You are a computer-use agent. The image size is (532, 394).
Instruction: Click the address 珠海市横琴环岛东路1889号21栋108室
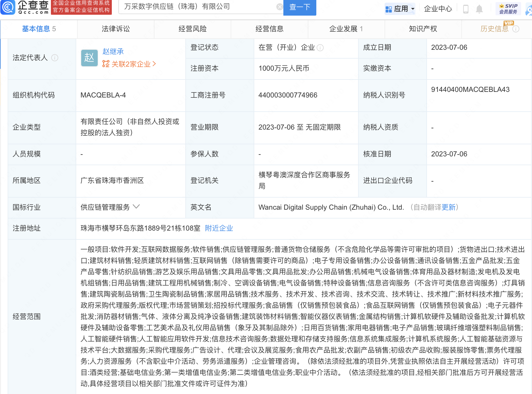click(140, 228)
